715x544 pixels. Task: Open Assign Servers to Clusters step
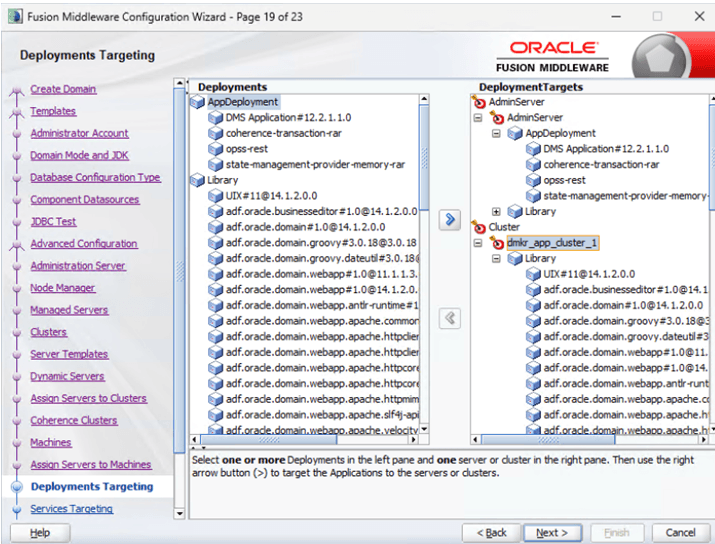[x=88, y=399]
